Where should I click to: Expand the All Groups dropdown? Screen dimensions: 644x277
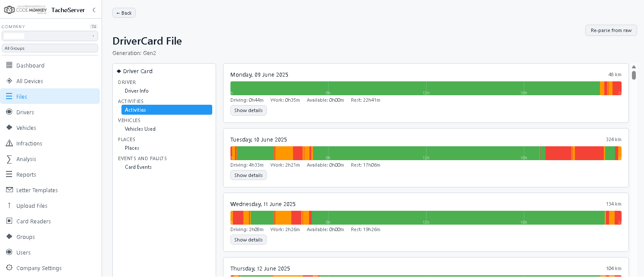click(50, 48)
